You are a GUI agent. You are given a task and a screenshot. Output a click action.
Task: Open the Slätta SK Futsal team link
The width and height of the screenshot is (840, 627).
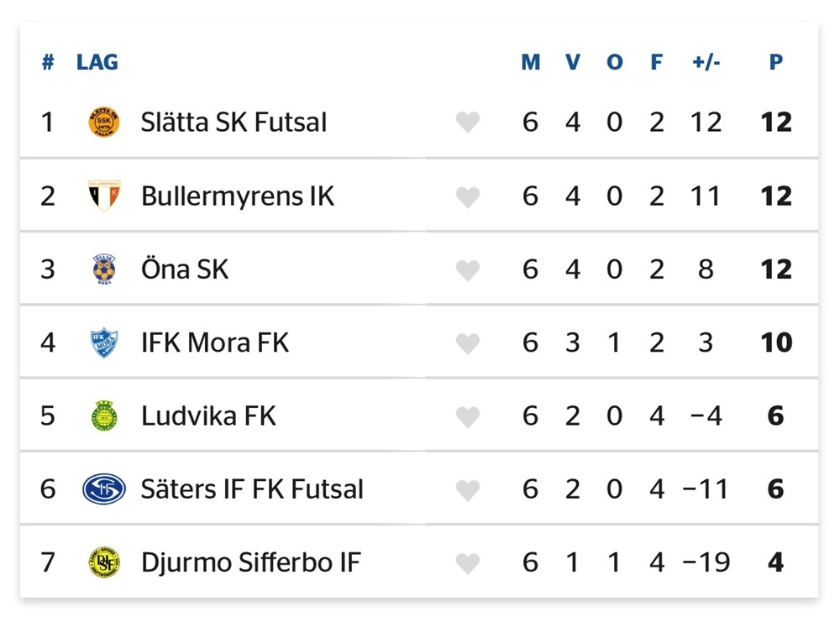[234, 123]
